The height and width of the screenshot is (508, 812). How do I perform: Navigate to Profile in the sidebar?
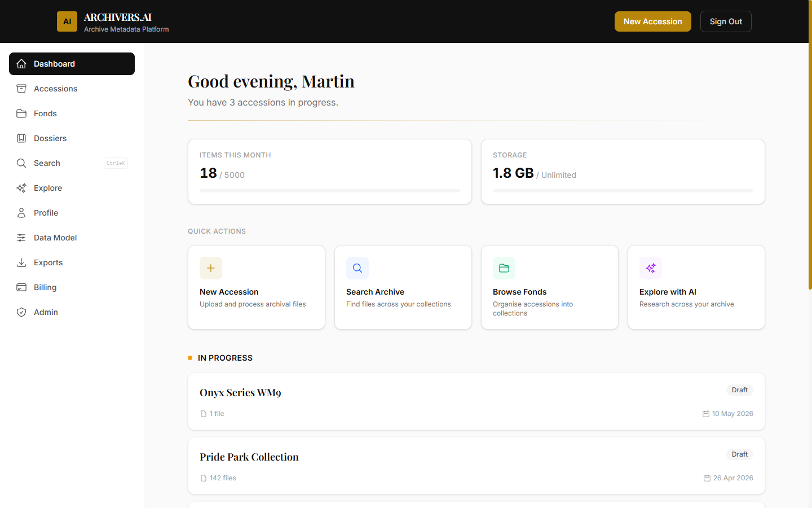72,213
